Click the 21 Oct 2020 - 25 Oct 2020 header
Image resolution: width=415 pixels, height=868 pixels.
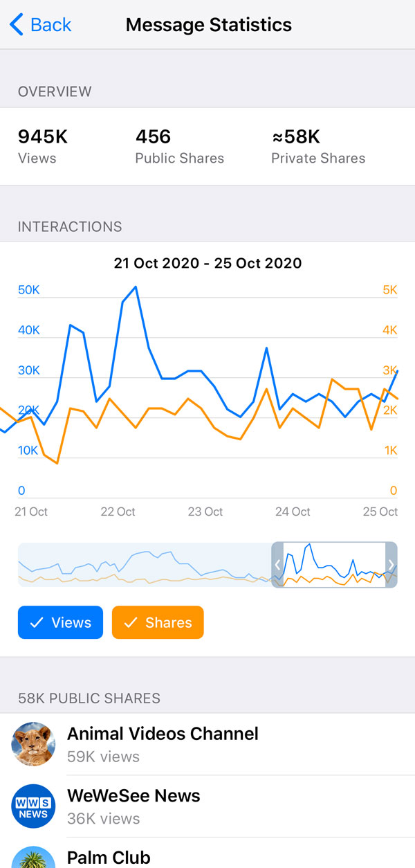[207, 264]
